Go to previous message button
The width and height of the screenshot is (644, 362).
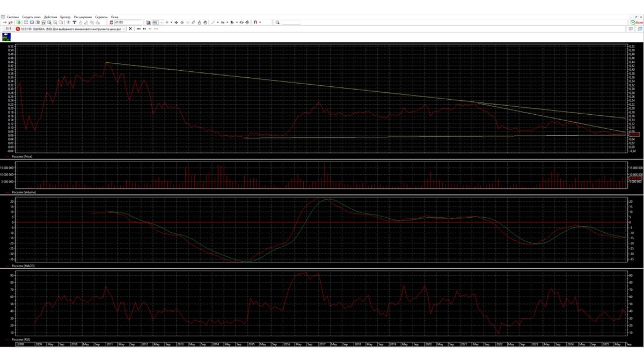144,29
